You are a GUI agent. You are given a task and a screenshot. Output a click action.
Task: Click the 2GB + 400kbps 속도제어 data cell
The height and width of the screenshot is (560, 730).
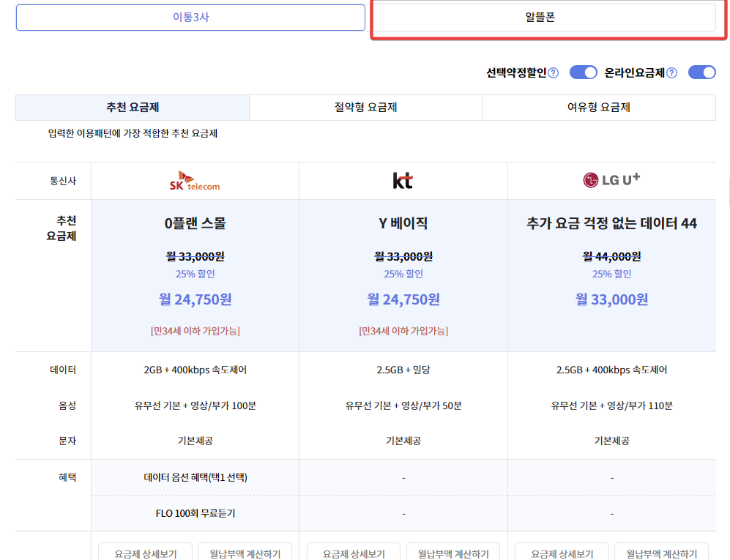tap(195, 370)
